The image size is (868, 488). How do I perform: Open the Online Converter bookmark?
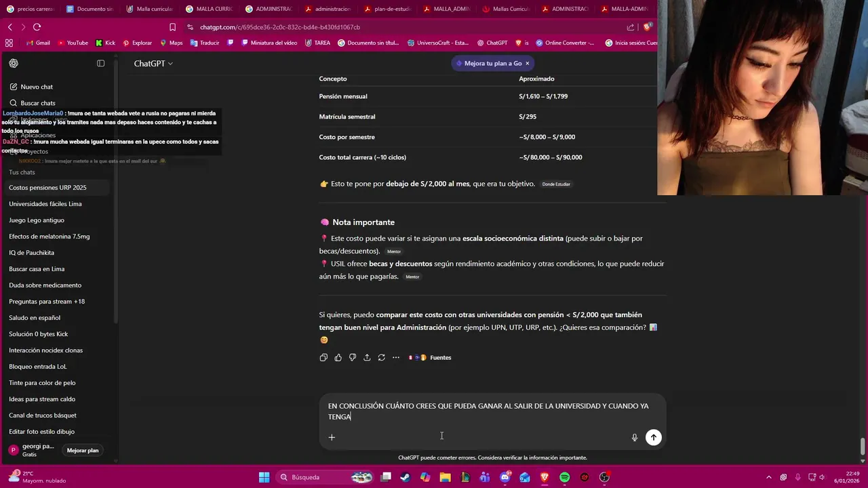pos(565,43)
